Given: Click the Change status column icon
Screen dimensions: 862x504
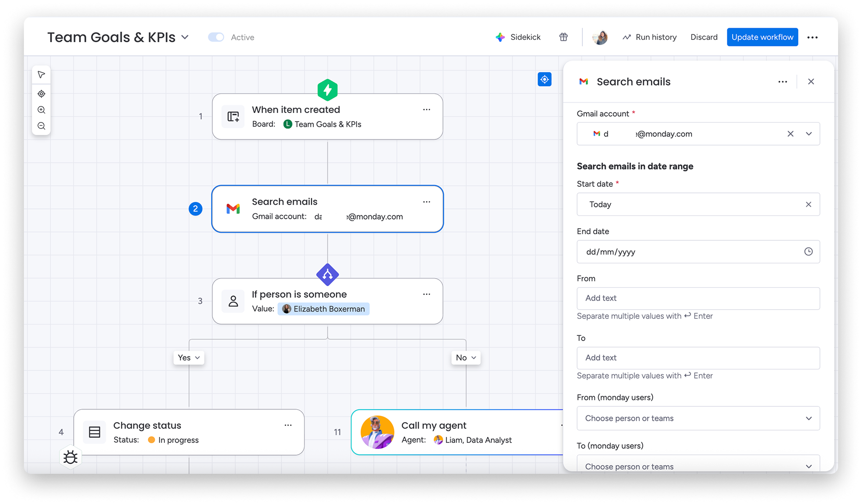Looking at the screenshot, I should click(95, 432).
